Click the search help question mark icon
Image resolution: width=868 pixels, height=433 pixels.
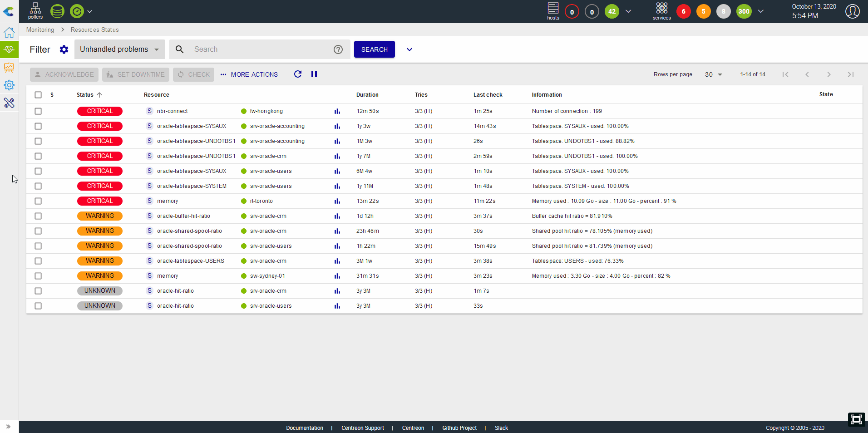coord(338,49)
